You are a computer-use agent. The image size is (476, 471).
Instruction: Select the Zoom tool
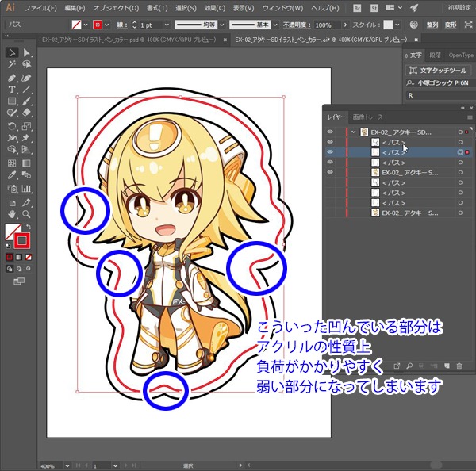coord(26,214)
